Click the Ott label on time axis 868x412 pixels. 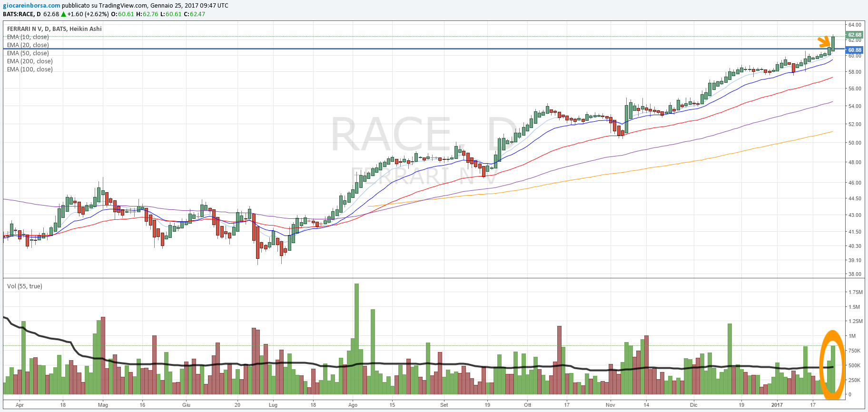[527, 405]
